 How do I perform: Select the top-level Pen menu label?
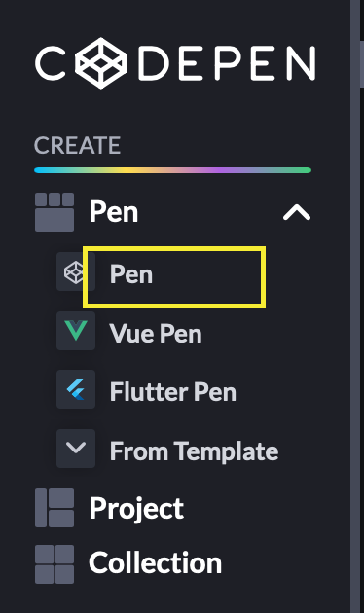point(114,212)
